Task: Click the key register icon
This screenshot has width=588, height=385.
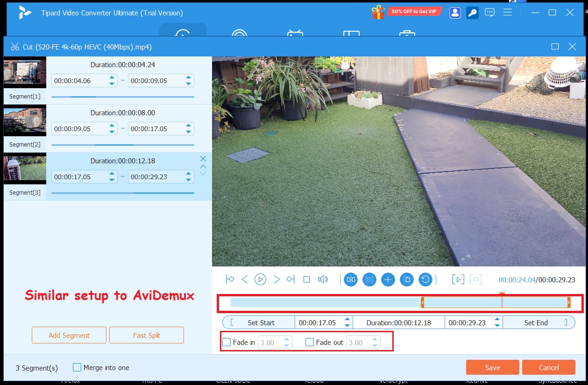Action: pyautogui.click(x=472, y=13)
